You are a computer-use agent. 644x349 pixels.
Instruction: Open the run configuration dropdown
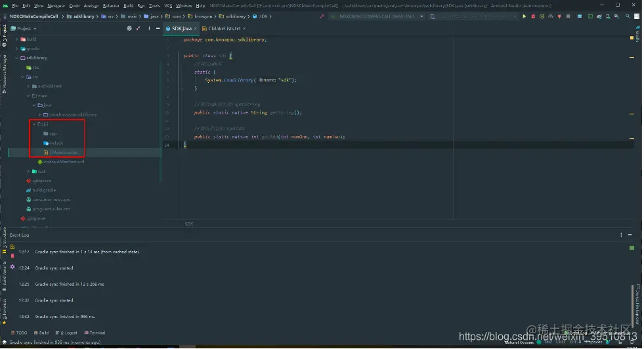tap(377, 16)
